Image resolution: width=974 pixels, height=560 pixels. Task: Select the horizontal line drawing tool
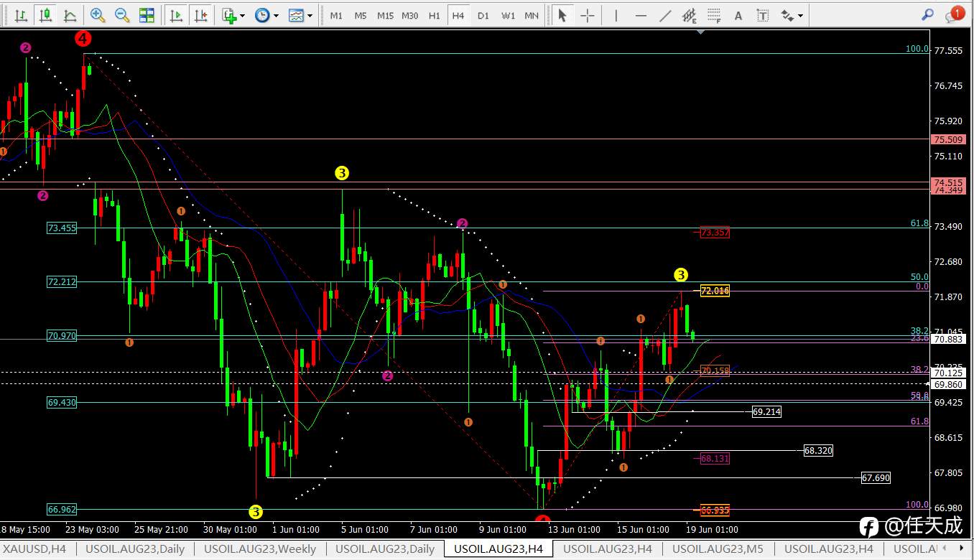click(641, 15)
